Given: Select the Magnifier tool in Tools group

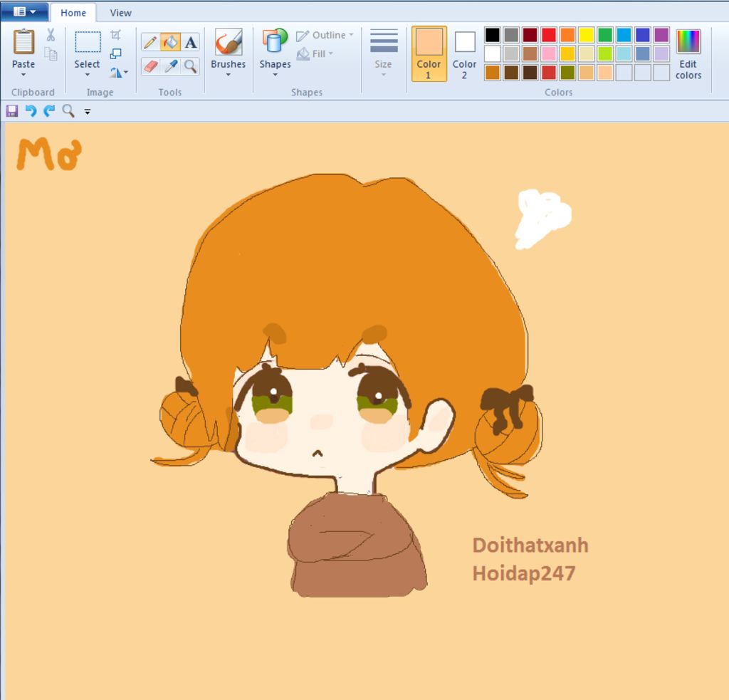Looking at the screenshot, I should click(190, 66).
